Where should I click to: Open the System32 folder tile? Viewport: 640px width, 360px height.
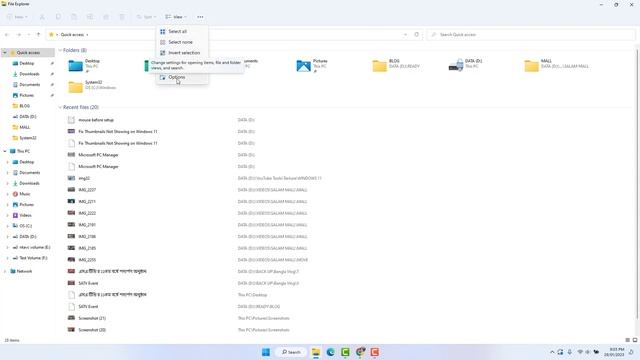tap(92, 87)
